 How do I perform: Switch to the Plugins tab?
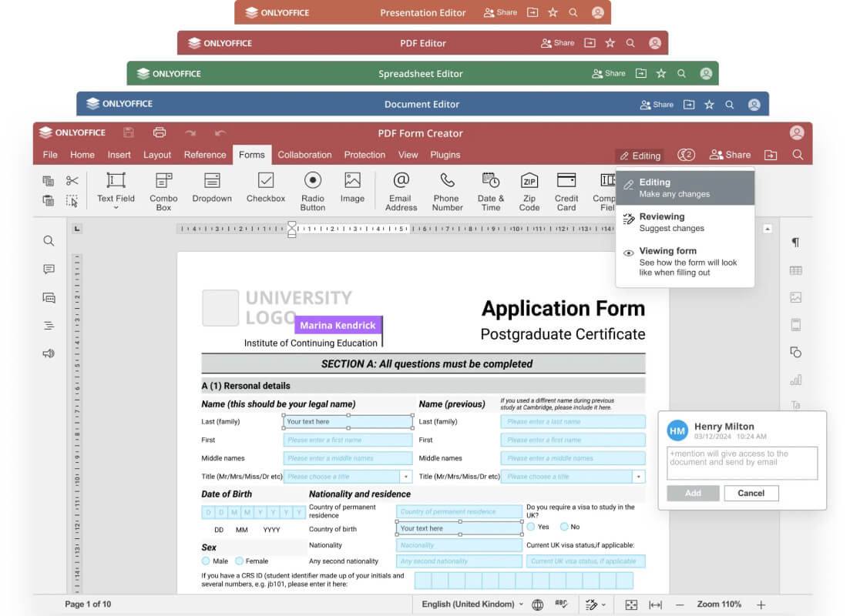445,155
